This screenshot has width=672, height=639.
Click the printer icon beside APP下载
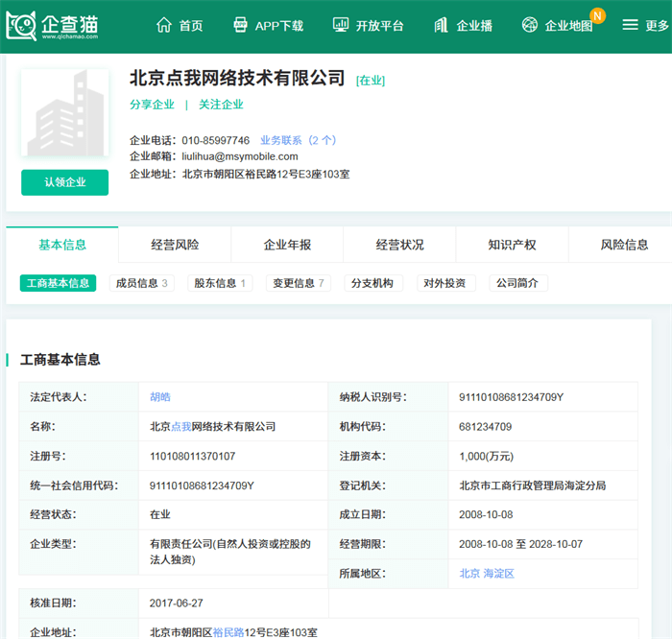point(240,25)
